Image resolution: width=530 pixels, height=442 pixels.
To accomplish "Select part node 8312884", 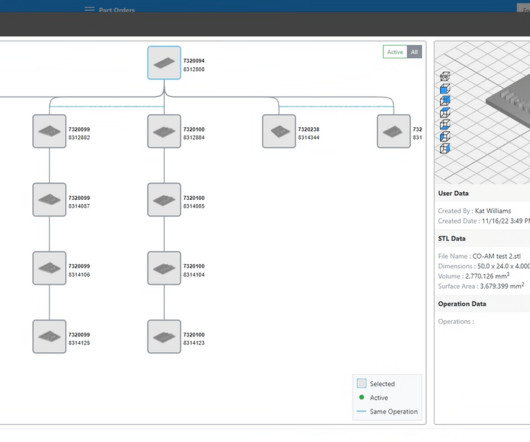I will (x=164, y=131).
